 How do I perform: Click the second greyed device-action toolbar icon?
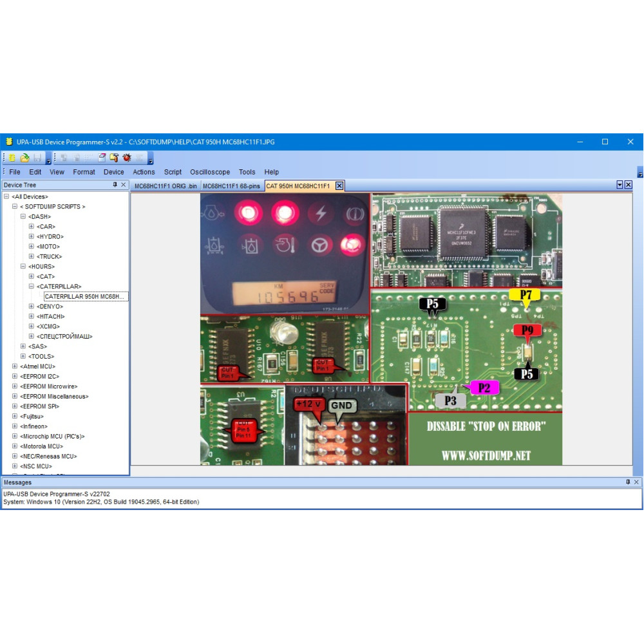click(76, 158)
